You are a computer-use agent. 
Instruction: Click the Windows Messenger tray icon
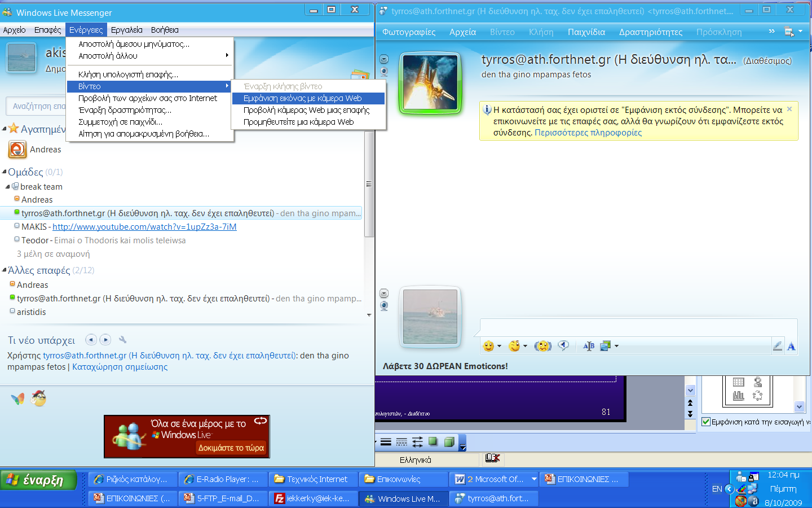tap(742, 477)
